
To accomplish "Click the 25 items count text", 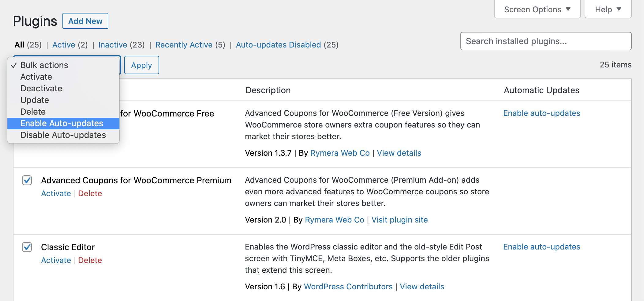I will (616, 65).
